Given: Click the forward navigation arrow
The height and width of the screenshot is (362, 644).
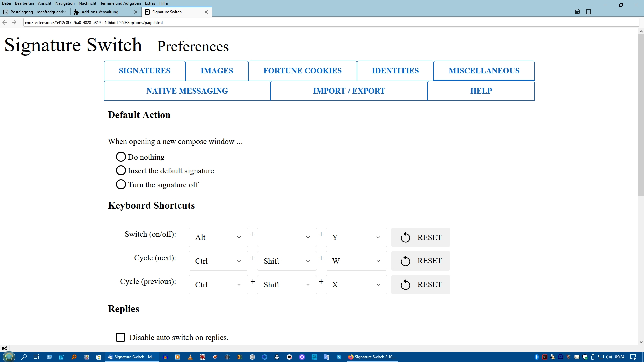Looking at the screenshot, I should pyautogui.click(x=14, y=22).
